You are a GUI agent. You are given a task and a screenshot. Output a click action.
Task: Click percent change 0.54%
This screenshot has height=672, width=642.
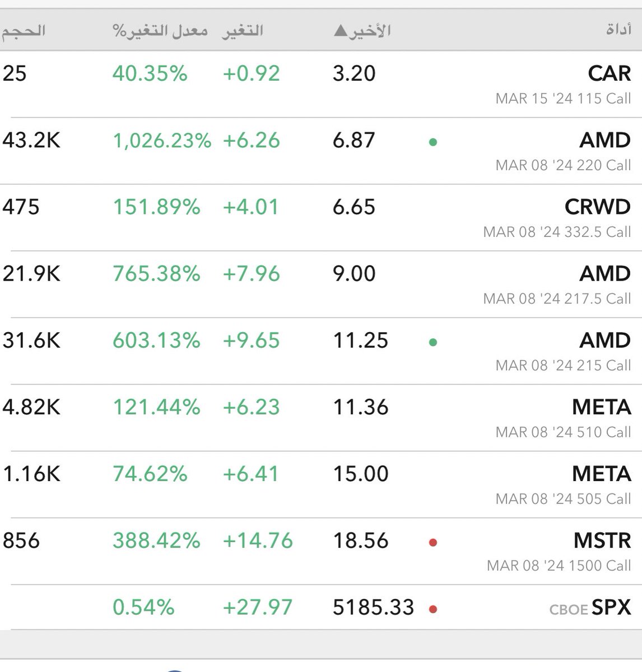click(143, 607)
